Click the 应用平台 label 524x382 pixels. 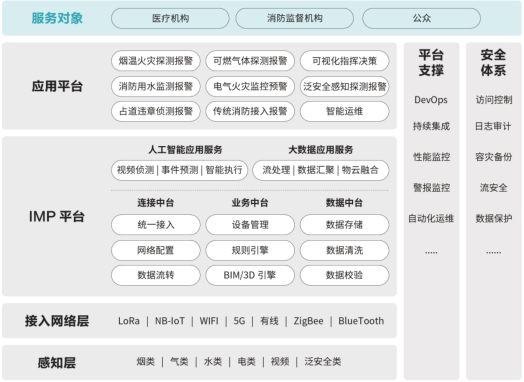(57, 86)
